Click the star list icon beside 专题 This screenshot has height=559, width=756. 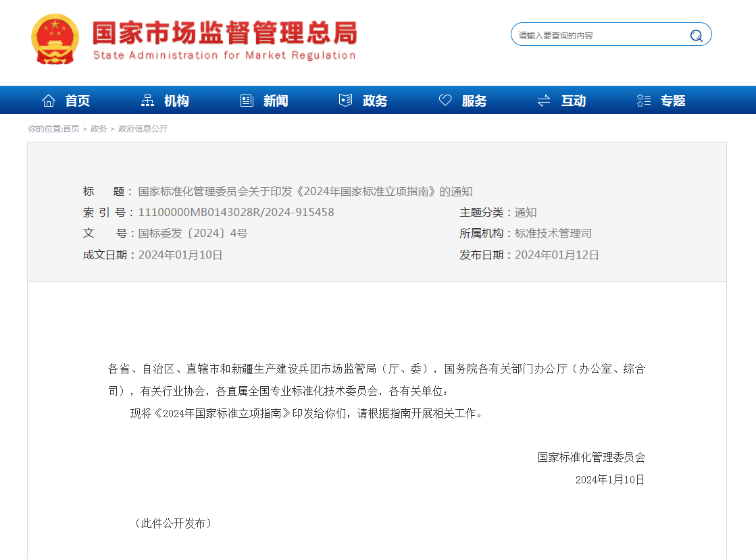pos(644,100)
